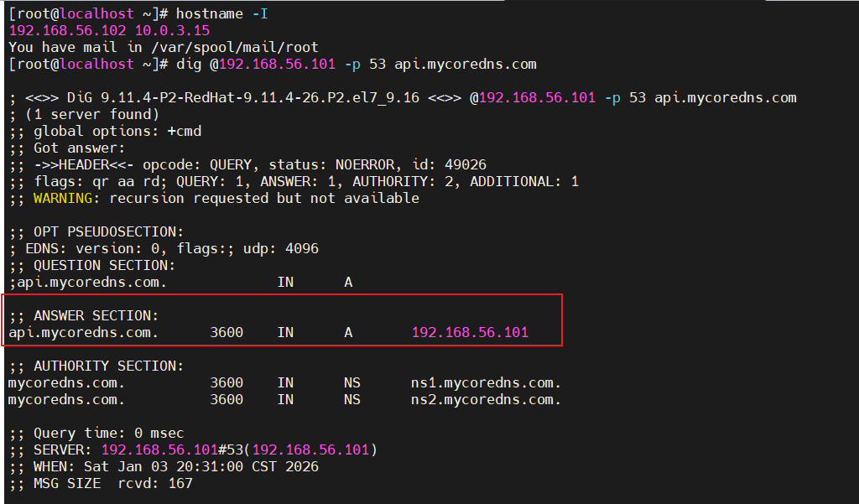The height and width of the screenshot is (504, 859).
Task: Click the "MSG SIZE rcvd: 167" line
Action: tap(112, 484)
